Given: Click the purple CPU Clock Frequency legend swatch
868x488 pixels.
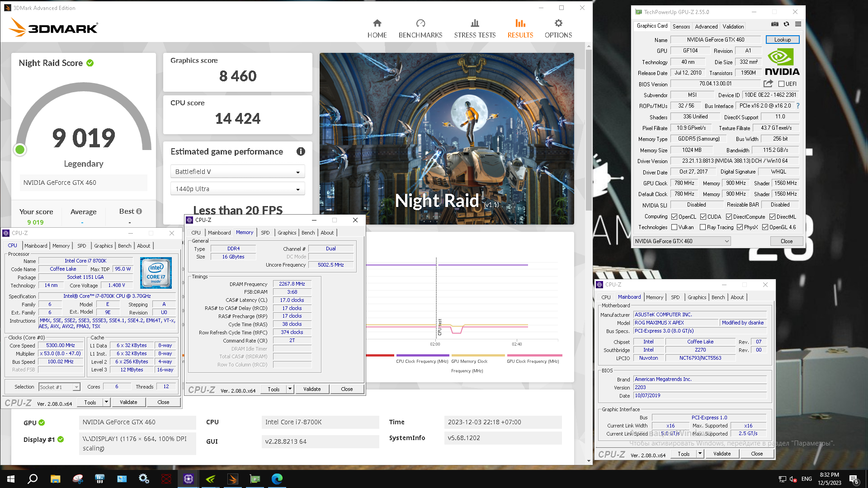Looking at the screenshot, I should (423, 355).
